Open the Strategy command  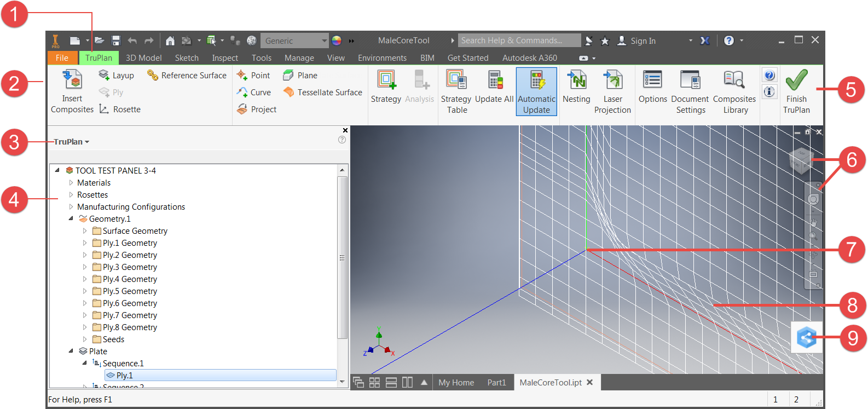coord(386,87)
